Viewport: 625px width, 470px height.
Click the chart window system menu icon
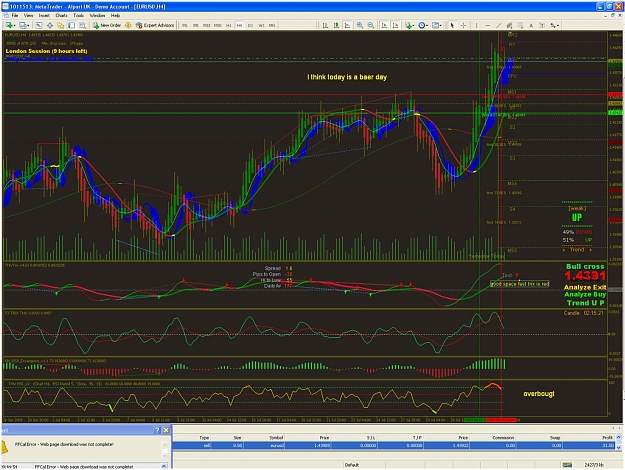tap(6, 16)
